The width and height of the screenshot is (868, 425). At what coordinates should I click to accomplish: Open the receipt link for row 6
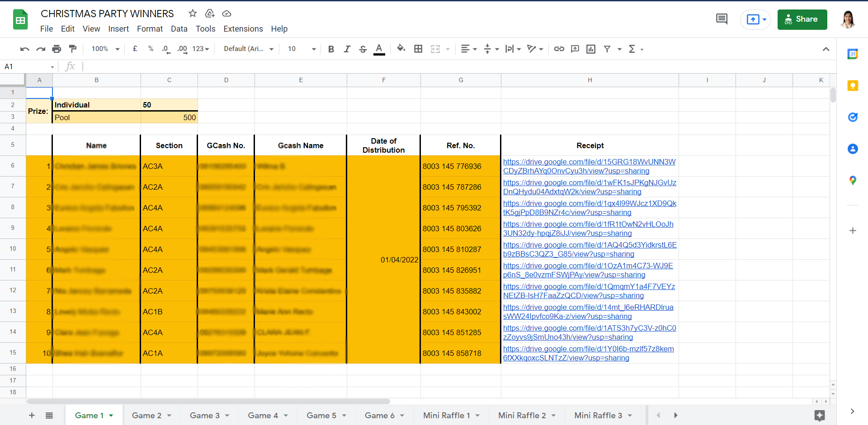click(589, 166)
